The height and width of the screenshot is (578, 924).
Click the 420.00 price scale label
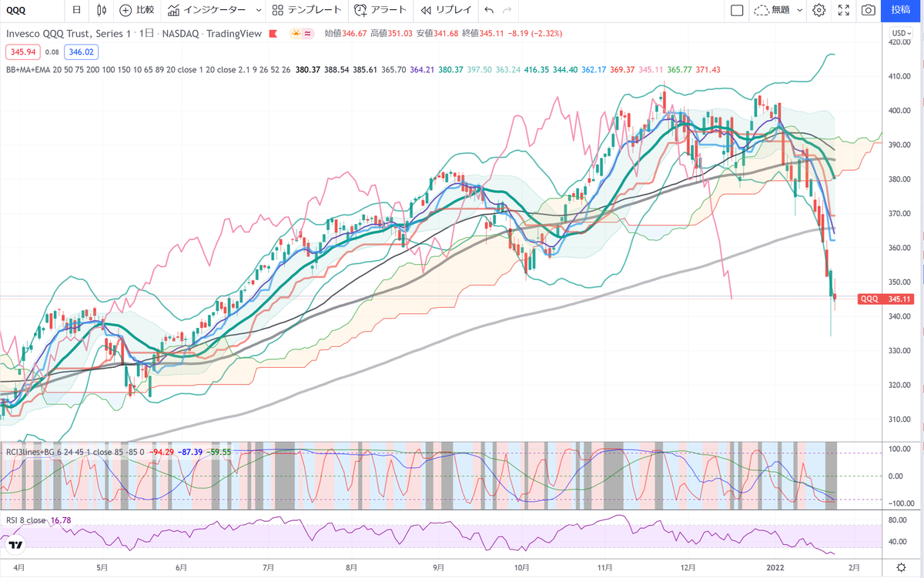[x=899, y=43]
